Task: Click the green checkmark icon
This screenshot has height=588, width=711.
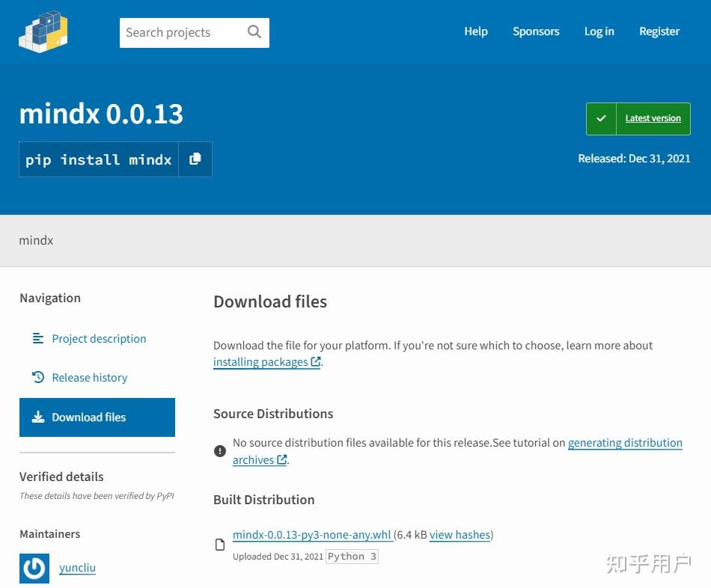Action: [x=601, y=119]
